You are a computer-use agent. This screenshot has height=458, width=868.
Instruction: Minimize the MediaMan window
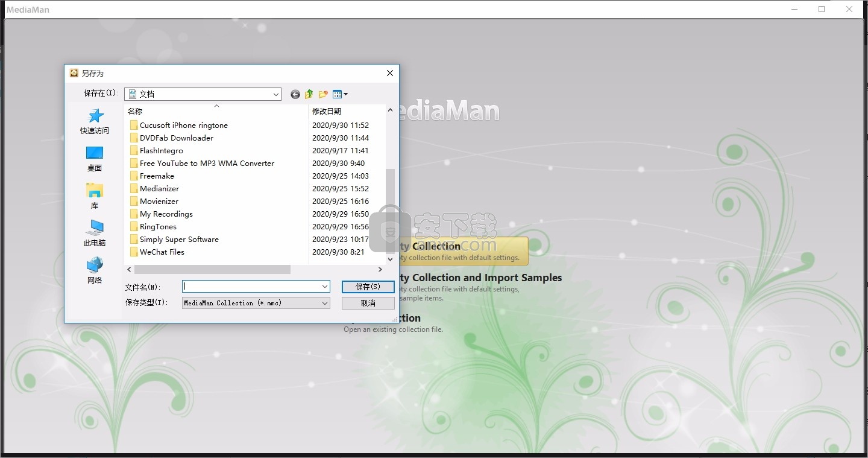[794, 9]
